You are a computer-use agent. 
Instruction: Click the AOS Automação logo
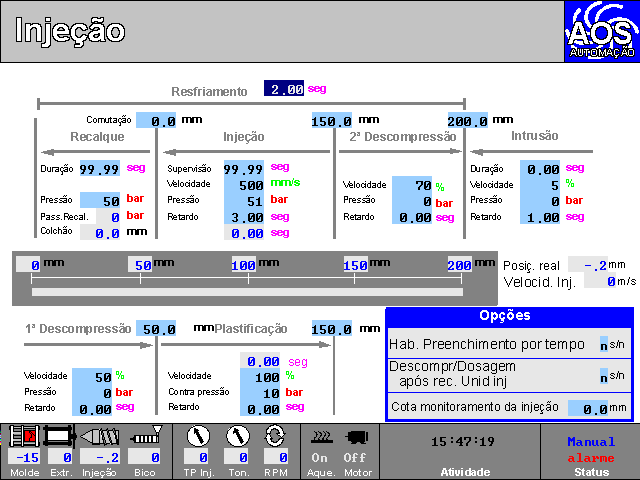(x=600, y=31)
